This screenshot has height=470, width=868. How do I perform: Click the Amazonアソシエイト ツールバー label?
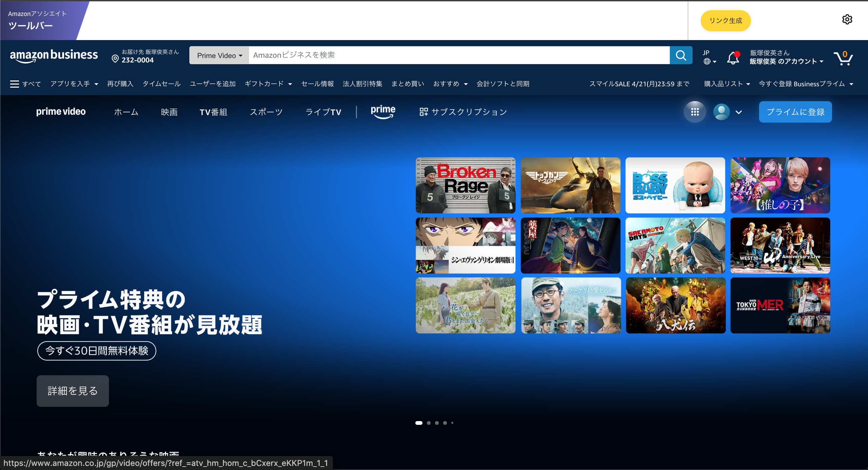tap(37, 20)
